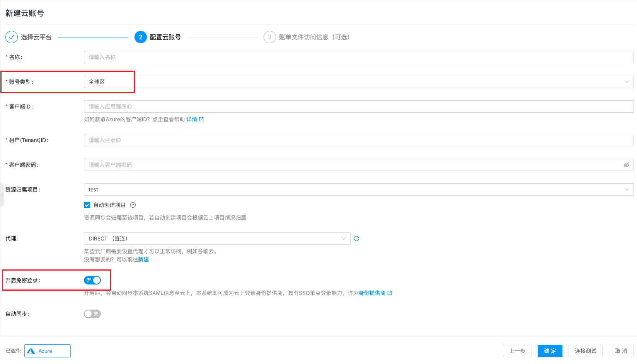Enable the 自动同步 switch
The height and width of the screenshot is (364, 637).
point(92,314)
